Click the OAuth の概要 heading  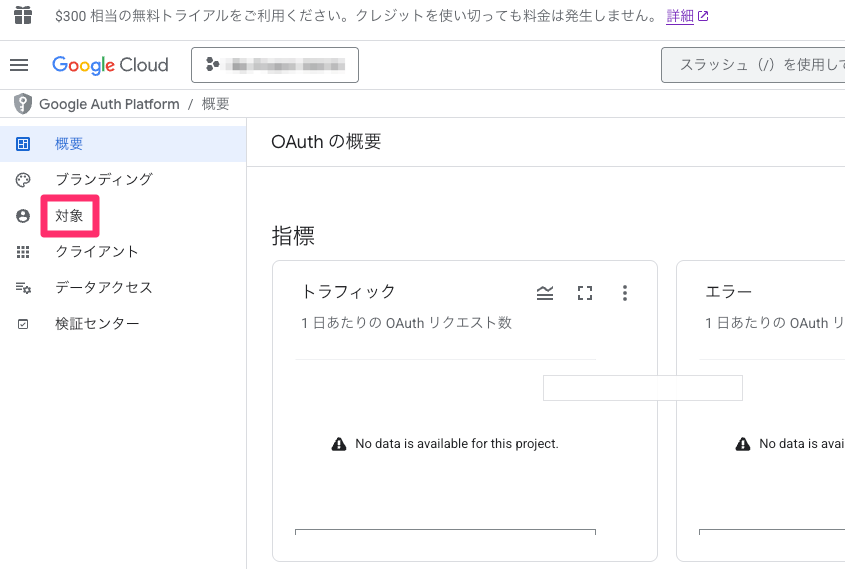pyautogui.click(x=326, y=142)
